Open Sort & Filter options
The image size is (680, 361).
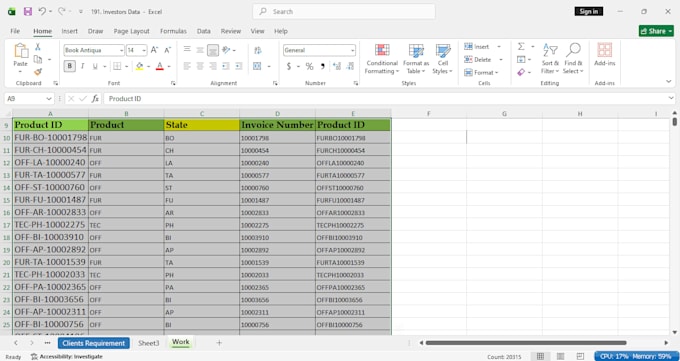coord(550,59)
